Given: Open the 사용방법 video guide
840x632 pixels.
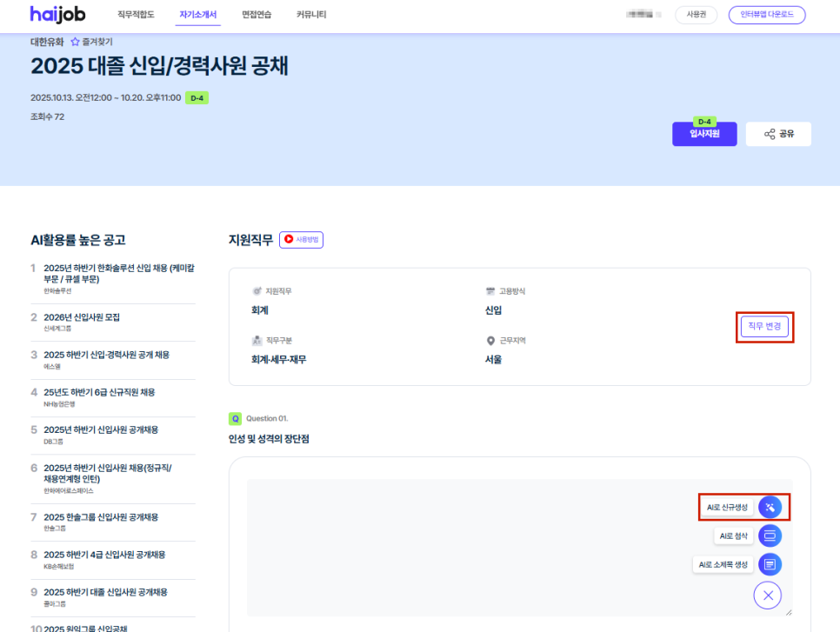Looking at the screenshot, I should [x=301, y=240].
